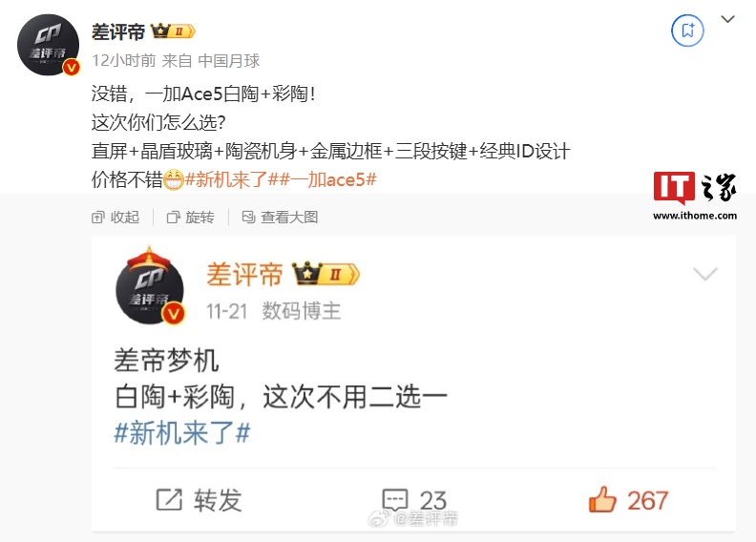Click 差评帝 profile avatar at the top

point(49,45)
